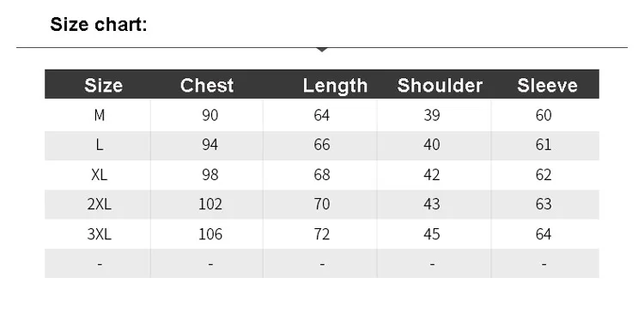Select the M size row label

click(x=100, y=115)
